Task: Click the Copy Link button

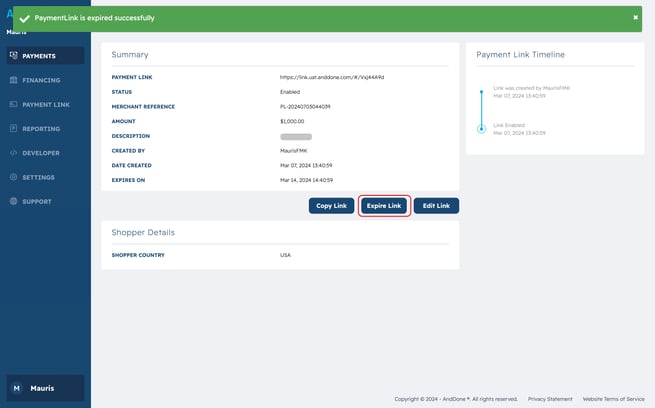Action: tap(331, 205)
